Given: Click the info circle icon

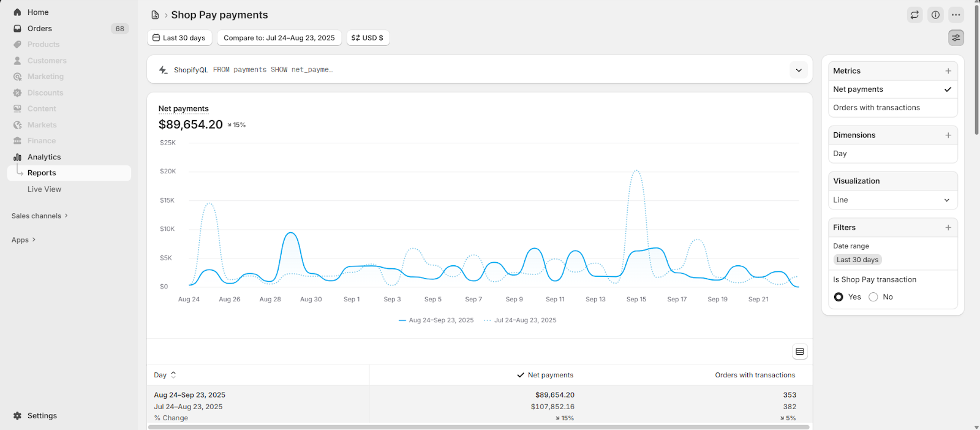Looking at the screenshot, I should point(935,15).
